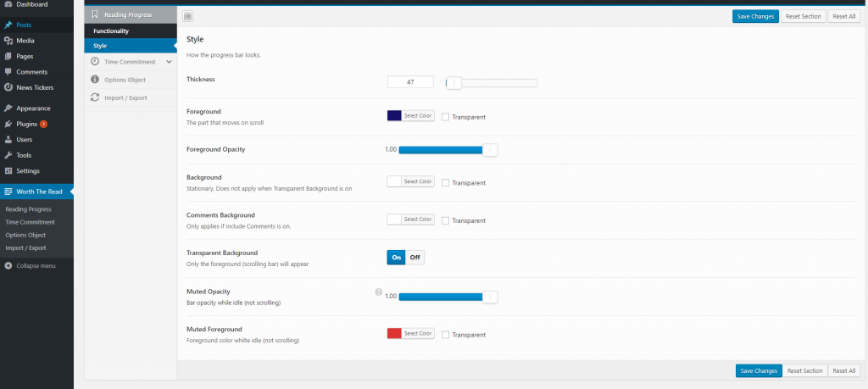Click the Foreground Opacity slider handle
Image resolution: width=868 pixels, height=389 pixels.
(x=489, y=150)
